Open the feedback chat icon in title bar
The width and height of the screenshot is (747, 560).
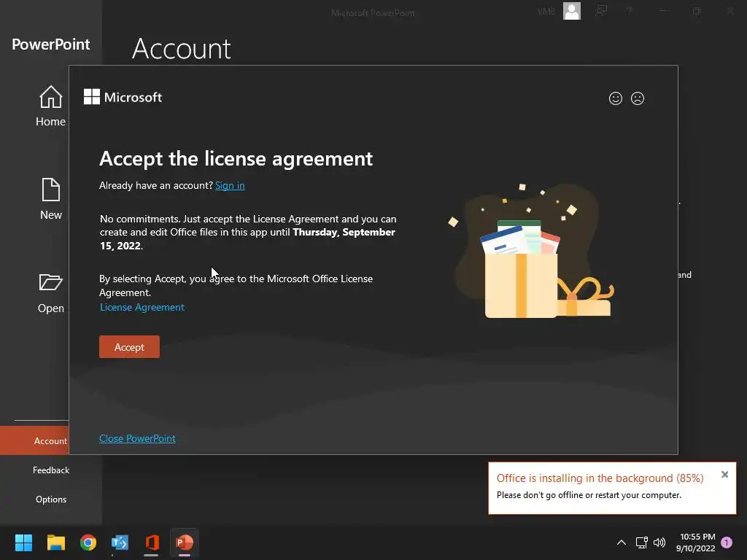pos(601,11)
